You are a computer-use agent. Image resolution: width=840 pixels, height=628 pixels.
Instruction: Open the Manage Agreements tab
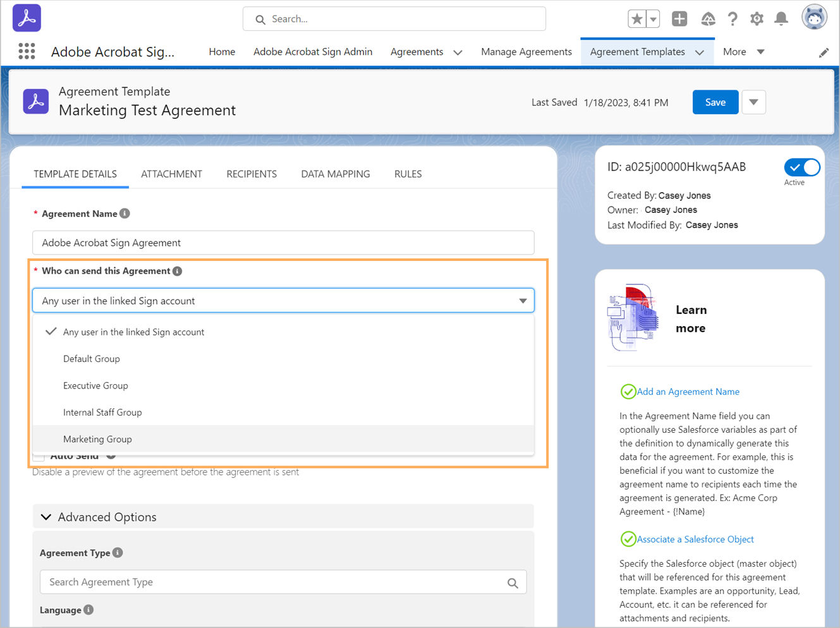coord(527,52)
